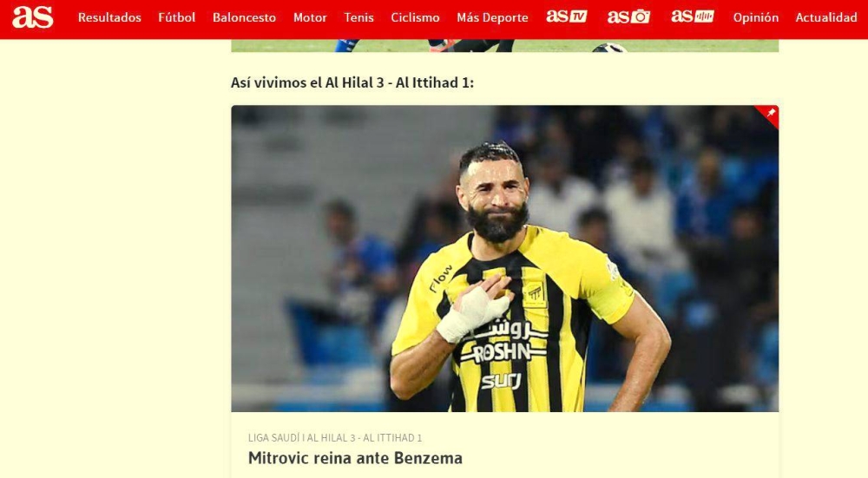Image resolution: width=868 pixels, height=478 pixels.
Task: Open the Resultados menu
Action: pos(109,17)
